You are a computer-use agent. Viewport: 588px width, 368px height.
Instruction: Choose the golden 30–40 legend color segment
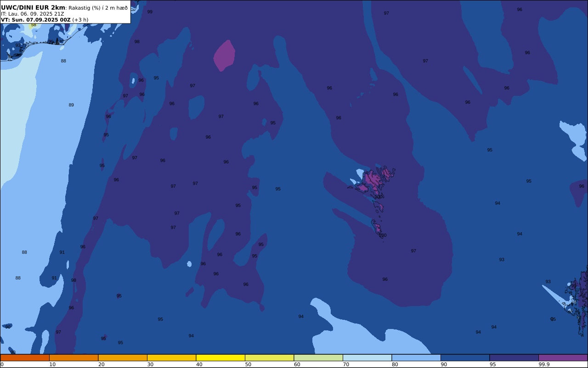coord(171,357)
